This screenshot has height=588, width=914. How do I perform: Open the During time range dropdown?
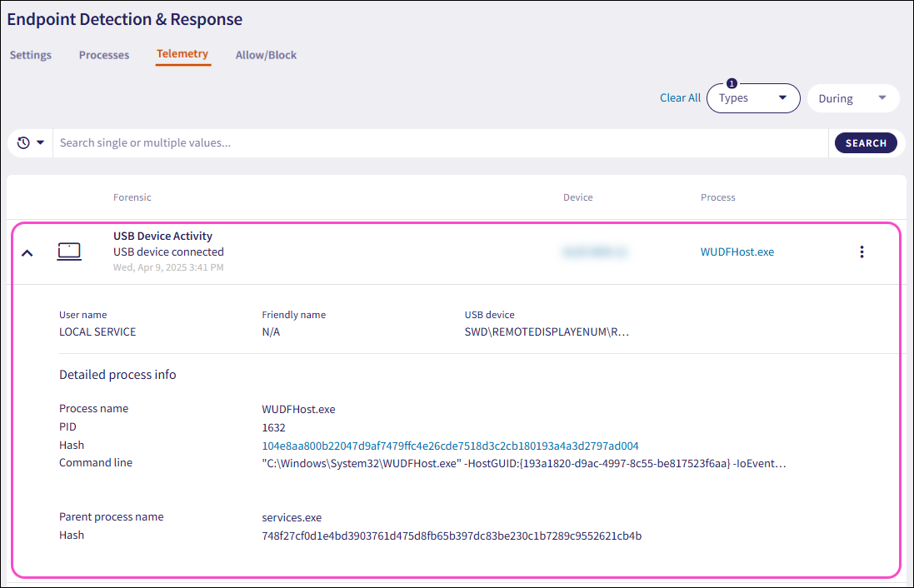852,98
